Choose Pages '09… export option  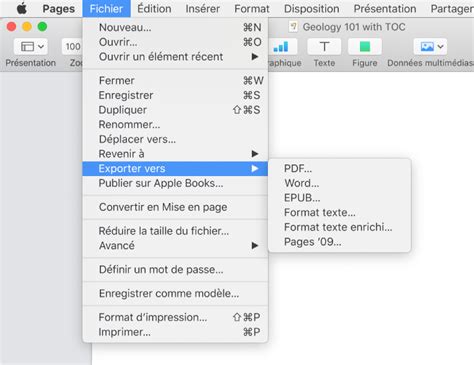pos(340,242)
